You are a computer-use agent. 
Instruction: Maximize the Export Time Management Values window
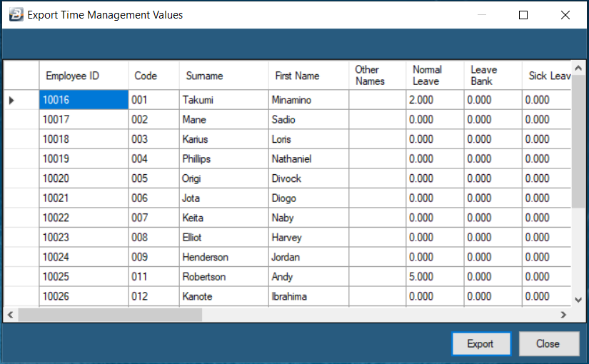click(523, 15)
